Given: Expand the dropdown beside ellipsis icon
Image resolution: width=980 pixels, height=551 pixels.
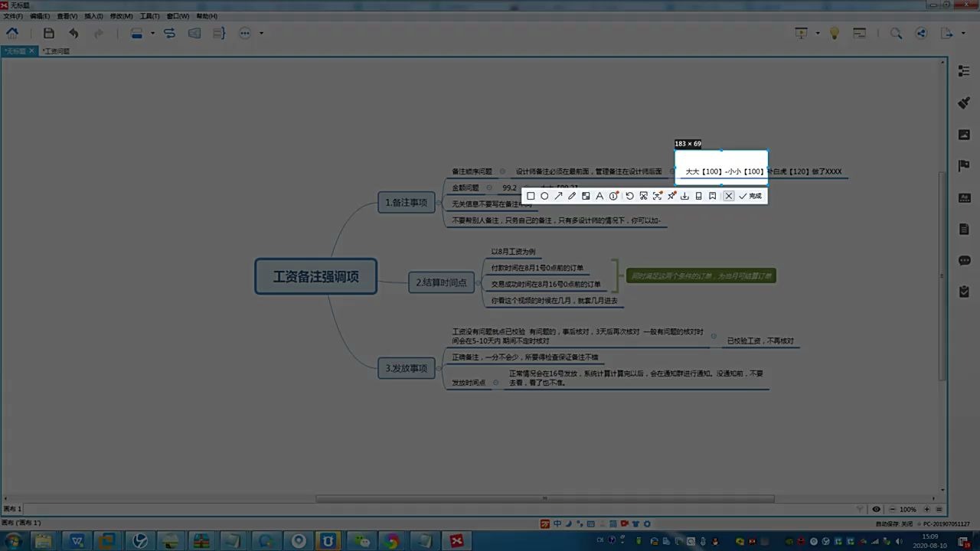Looking at the screenshot, I should 261,33.
